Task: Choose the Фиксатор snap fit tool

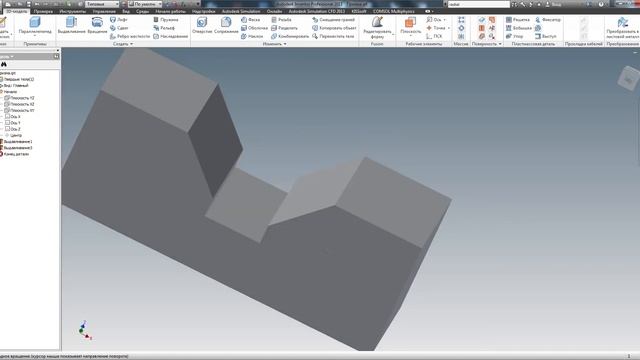Action: click(548, 20)
